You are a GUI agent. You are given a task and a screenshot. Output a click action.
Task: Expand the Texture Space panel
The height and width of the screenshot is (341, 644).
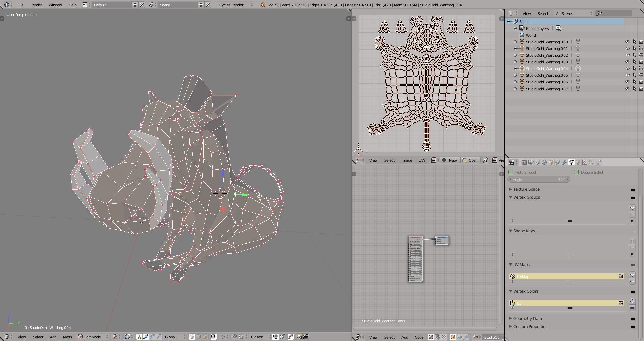511,189
